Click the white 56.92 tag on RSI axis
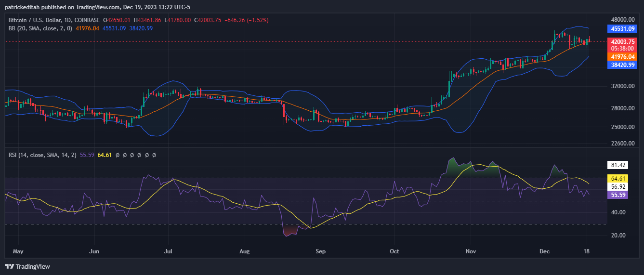Screen dimensions: 644x275 point(618,186)
